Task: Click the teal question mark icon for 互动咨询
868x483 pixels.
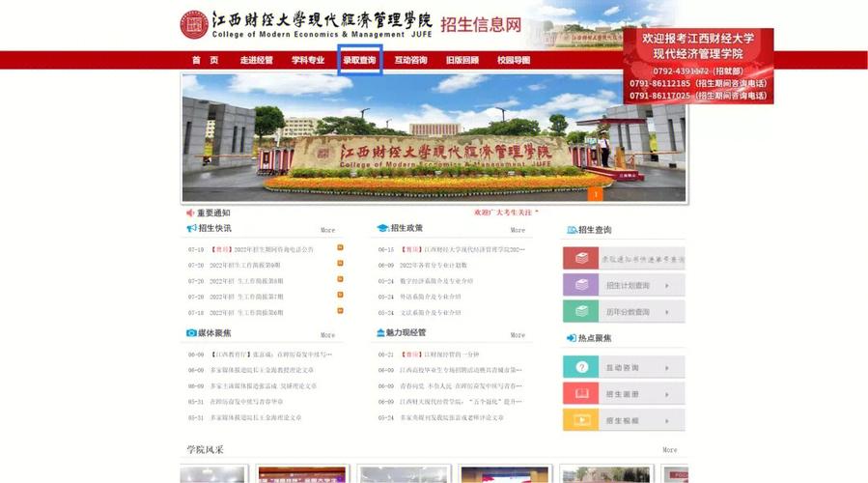Action: click(x=580, y=367)
